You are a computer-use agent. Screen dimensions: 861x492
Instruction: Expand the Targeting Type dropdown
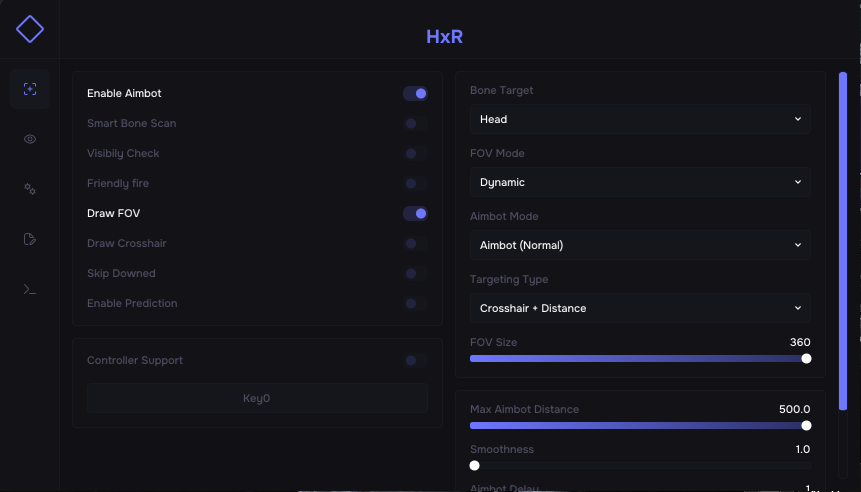click(640, 308)
